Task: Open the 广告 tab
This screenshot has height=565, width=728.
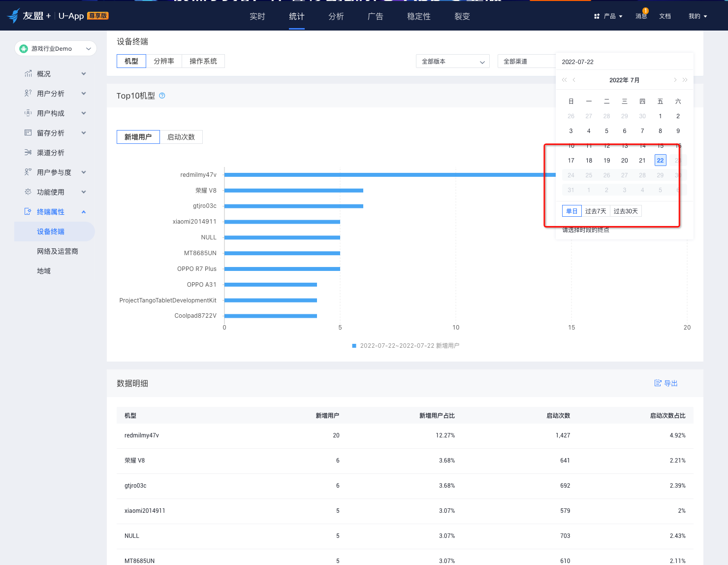Action: tap(376, 16)
